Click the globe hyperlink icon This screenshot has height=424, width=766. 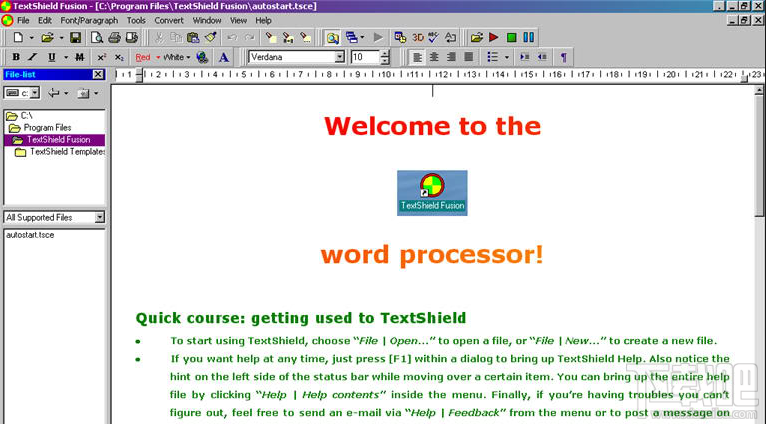coord(202,57)
